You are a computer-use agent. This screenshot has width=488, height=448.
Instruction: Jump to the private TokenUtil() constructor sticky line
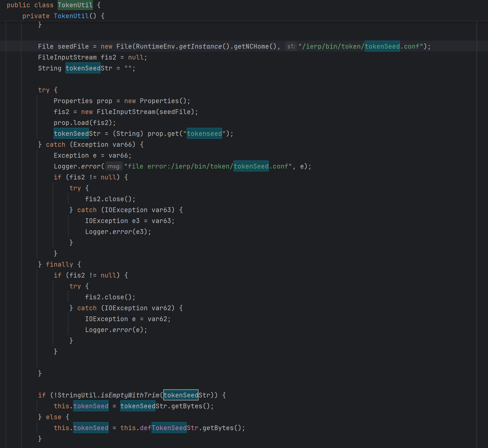[x=71, y=16]
